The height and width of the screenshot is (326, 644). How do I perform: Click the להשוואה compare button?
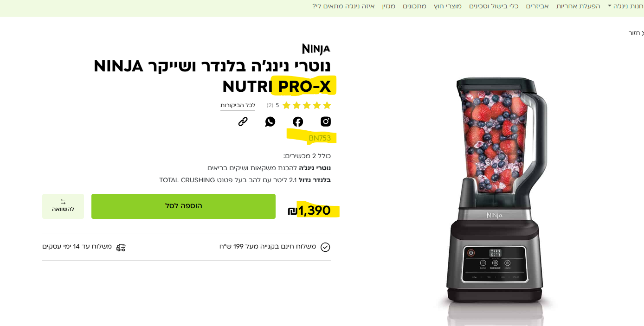(63, 206)
